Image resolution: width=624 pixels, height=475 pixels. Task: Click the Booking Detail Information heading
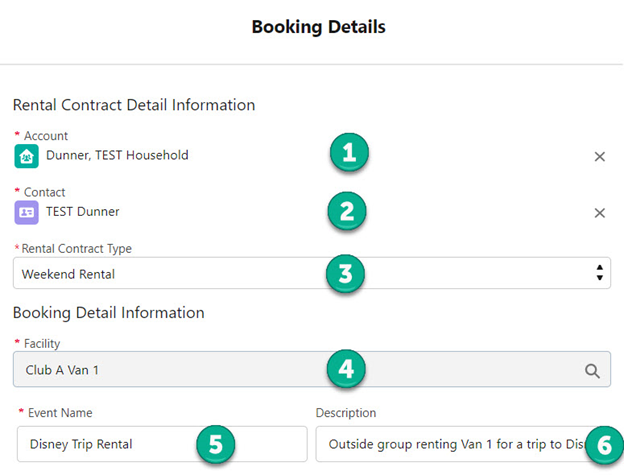[x=109, y=313]
